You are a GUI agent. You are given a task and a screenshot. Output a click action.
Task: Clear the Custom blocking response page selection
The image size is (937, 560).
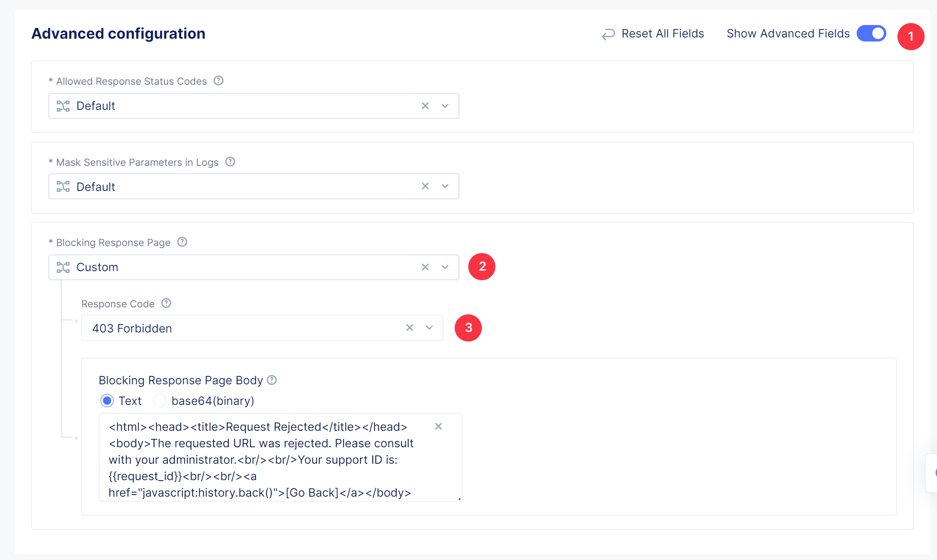[425, 267]
